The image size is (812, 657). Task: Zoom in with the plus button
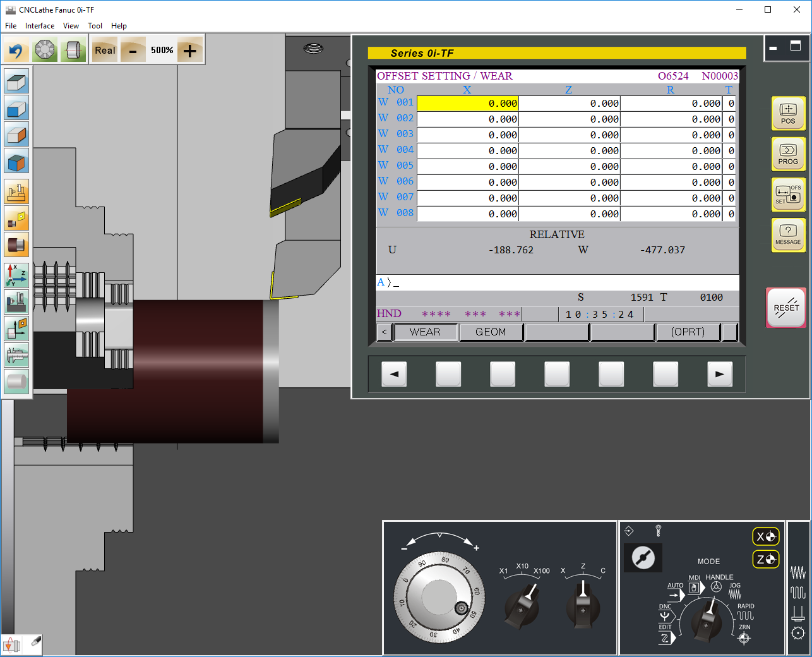point(189,50)
